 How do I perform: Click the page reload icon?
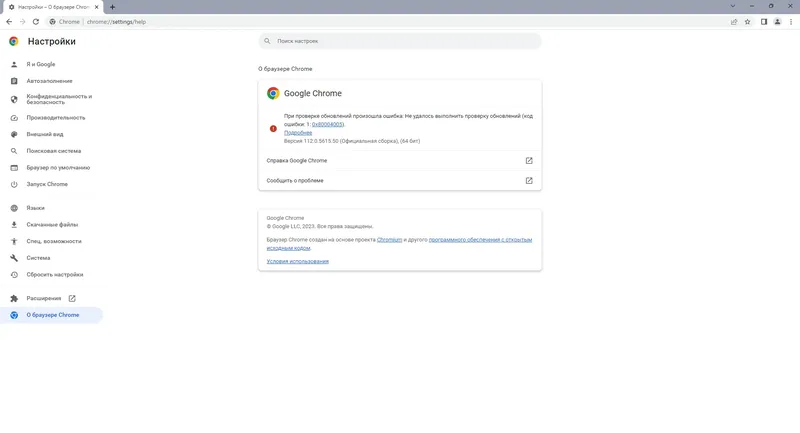[x=37, y=21]
